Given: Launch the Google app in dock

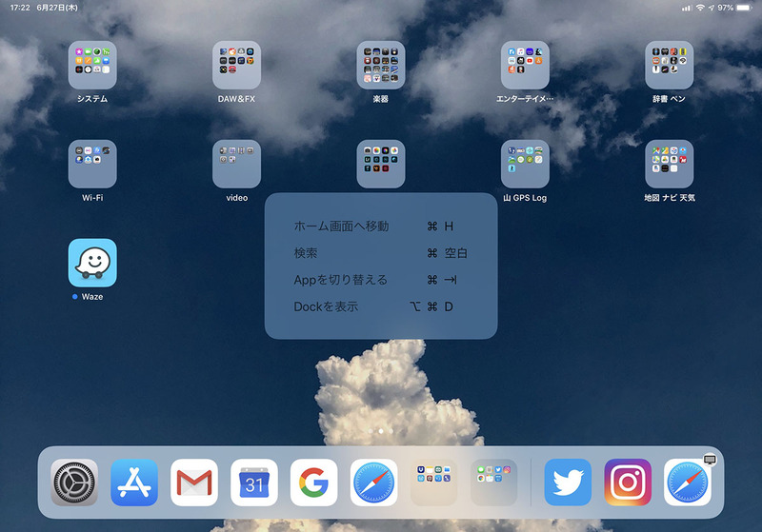Looking at the screenshot, I should (x=314, y=483).
